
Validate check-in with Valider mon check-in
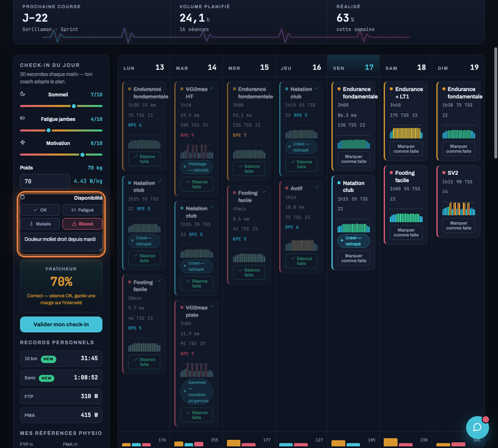[x=61, y=324]
